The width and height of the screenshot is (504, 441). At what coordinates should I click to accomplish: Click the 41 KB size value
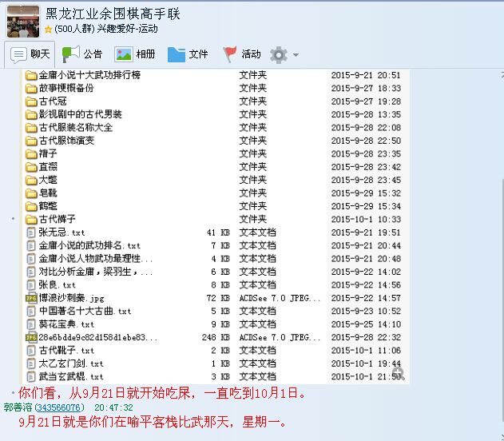(218, 232)
